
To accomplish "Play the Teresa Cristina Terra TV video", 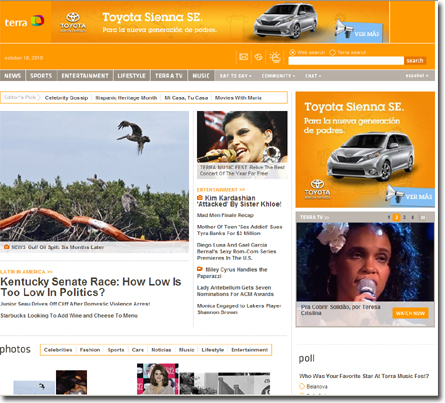I will click(365, 262).
